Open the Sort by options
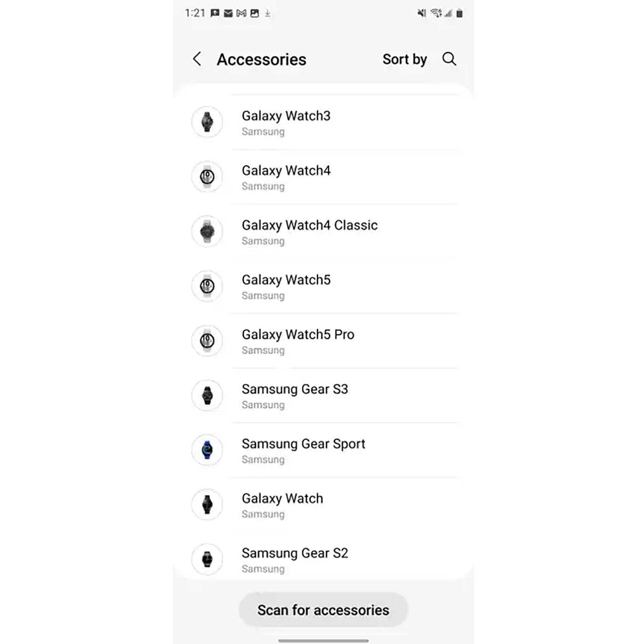This screenshot has width=644, height=644. click(x=404, y=59)
